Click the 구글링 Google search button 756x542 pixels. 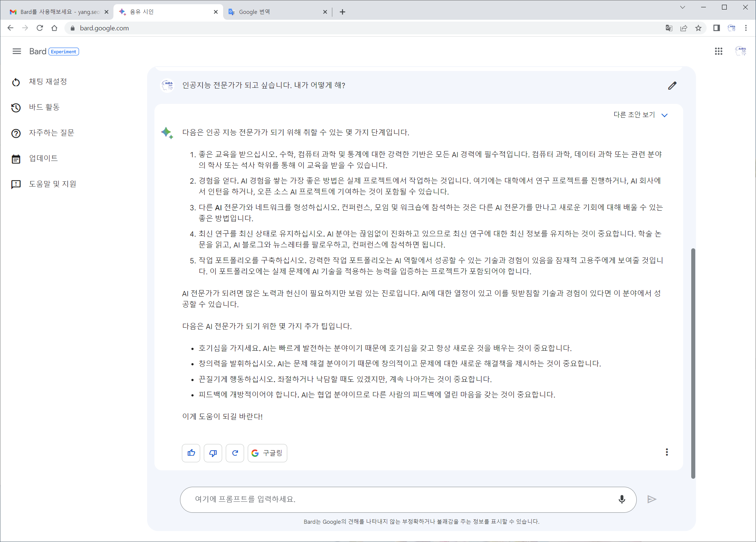click(267, 453)
